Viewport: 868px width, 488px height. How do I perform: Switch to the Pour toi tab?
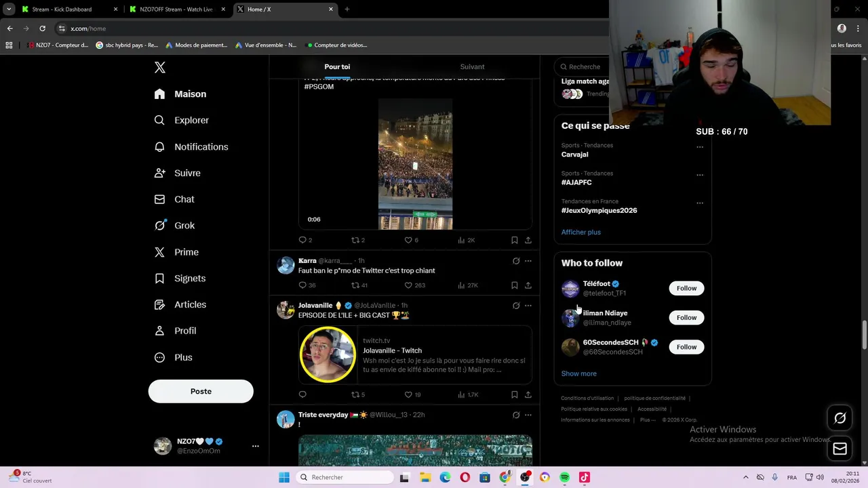click(337, 66)
